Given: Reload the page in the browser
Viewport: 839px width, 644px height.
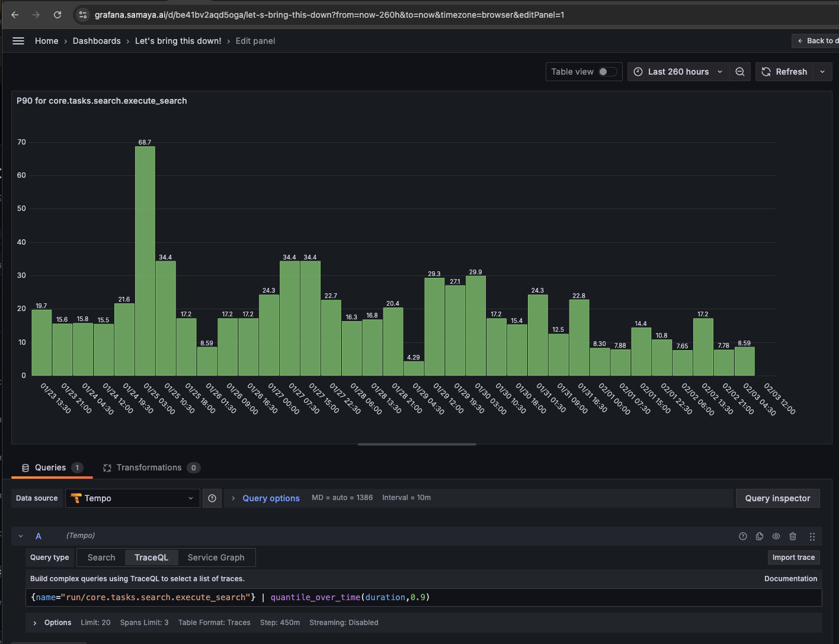Looking at the screenshot, I should [x=57, y=15].
